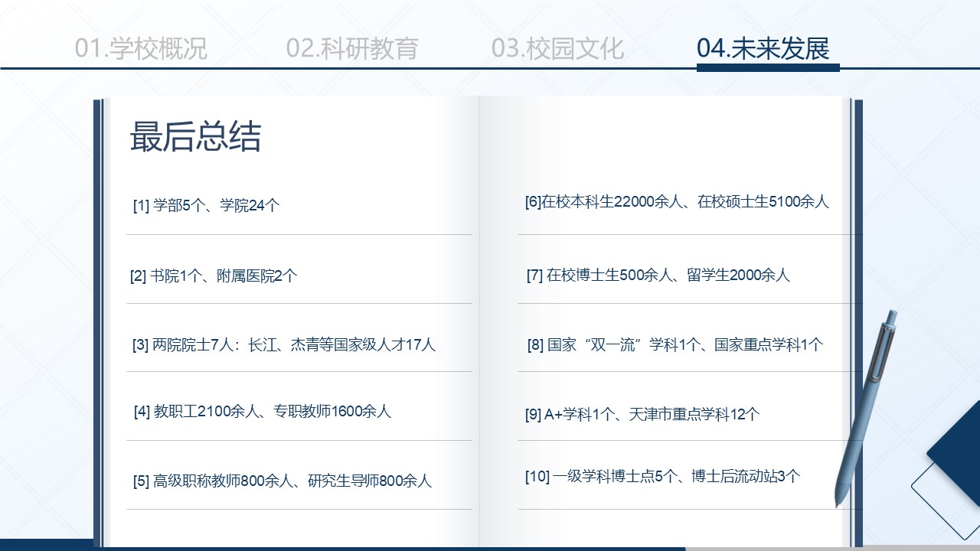This screenshot has height=551, width=980.
Task: Click item [10] 一级学科博士点5个 line
Action: [x=662, y=477]
